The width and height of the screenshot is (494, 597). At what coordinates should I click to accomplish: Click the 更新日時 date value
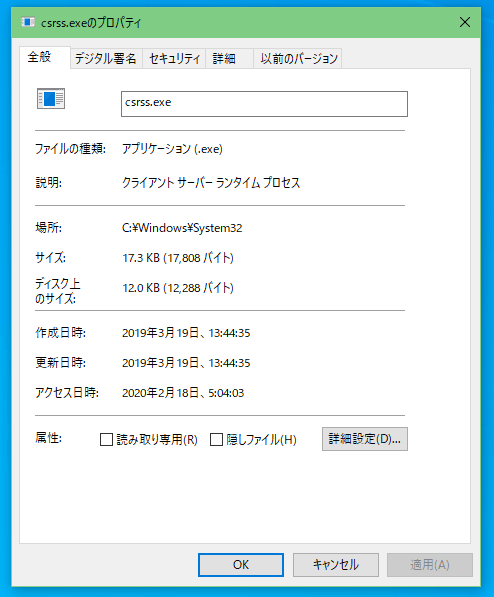(x=186, y=363)
